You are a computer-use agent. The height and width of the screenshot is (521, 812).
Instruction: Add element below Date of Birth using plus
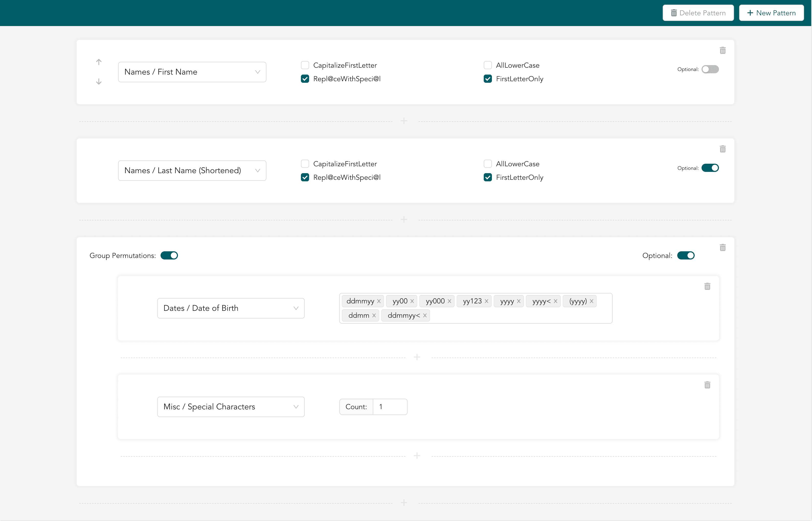417,357
